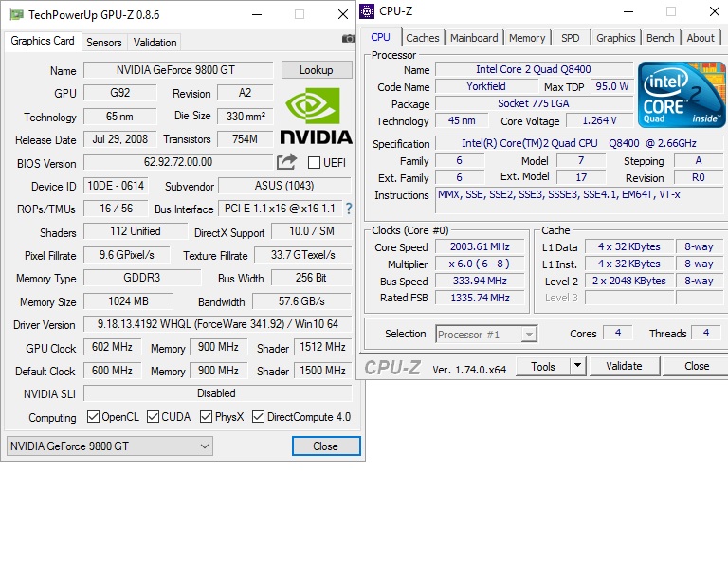Click the Close button in GPU-Z
The height and width of the screenshot is (582, 728).
pos(326,446)
